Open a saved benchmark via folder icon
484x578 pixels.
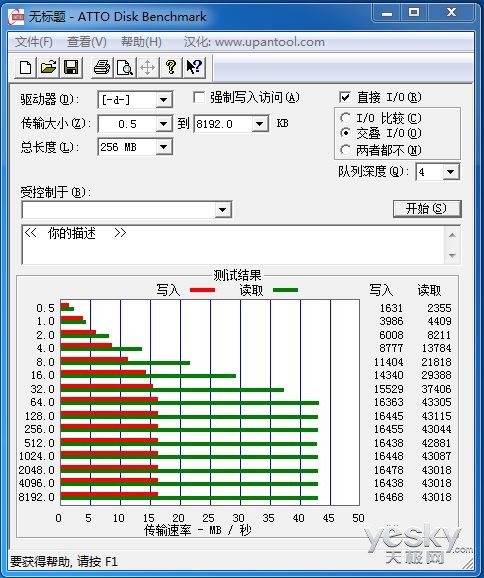[48, 67]
